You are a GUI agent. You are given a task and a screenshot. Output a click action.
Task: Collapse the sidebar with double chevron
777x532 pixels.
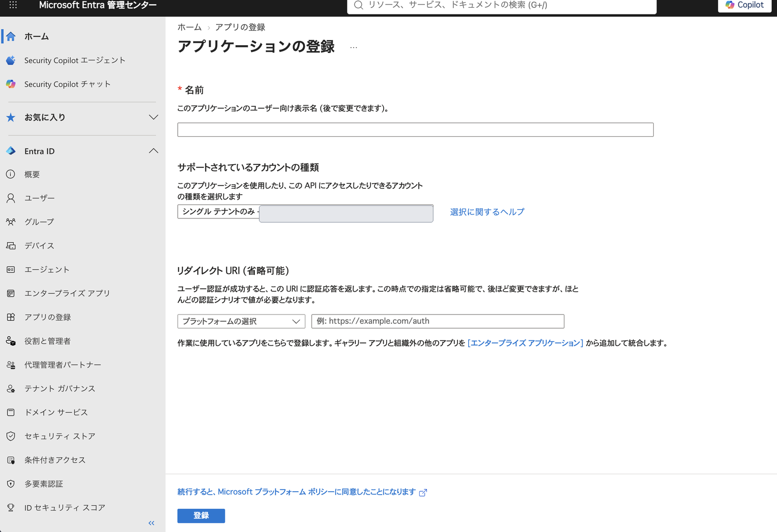click(x=152, y=523)
